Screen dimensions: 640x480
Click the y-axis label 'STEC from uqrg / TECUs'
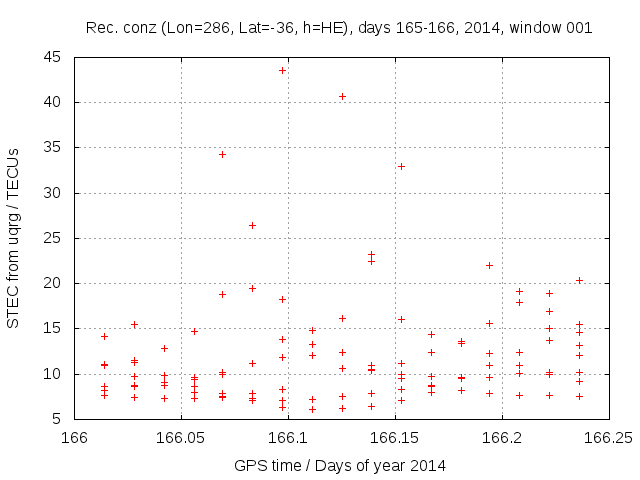(13, 237)
